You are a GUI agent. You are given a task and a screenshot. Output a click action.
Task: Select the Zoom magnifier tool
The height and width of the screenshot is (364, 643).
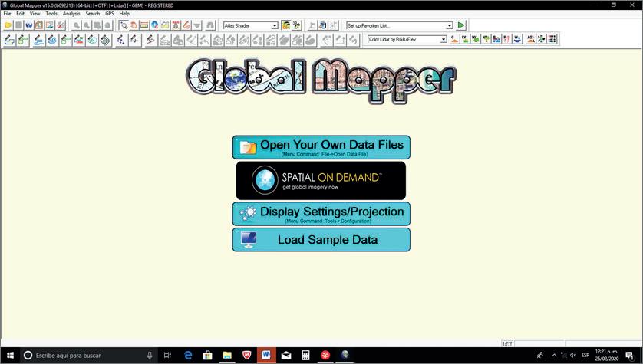[124, 25]
